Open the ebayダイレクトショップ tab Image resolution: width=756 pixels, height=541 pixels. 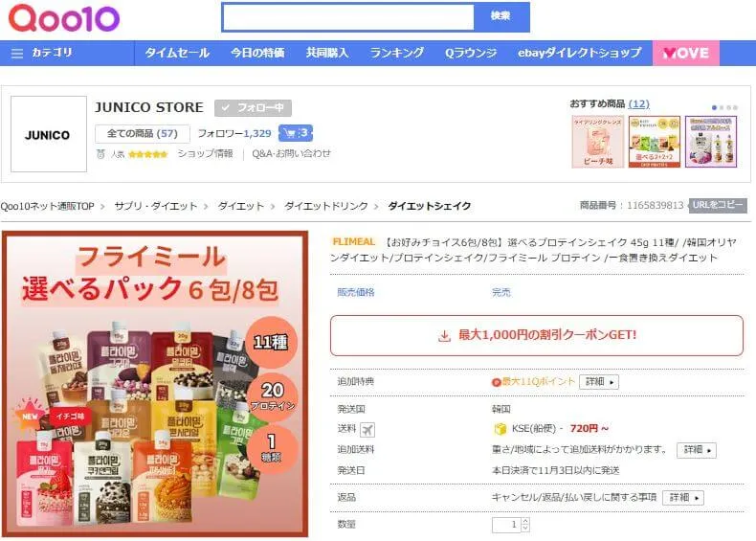click(580, 53)
